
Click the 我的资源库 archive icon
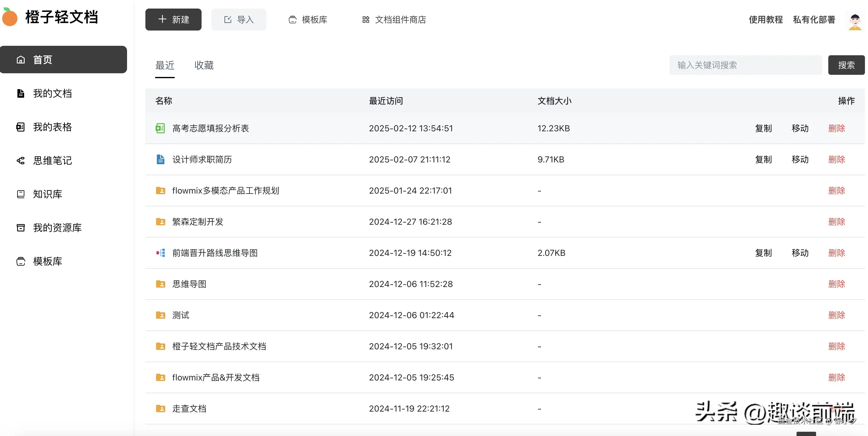[20, 228]
